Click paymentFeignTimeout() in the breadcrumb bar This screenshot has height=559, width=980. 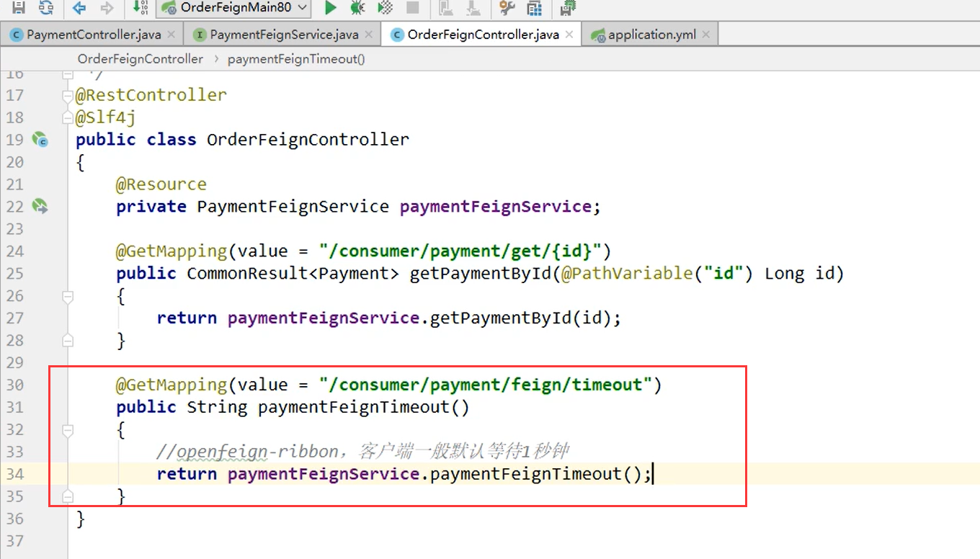tap(295, 58)
